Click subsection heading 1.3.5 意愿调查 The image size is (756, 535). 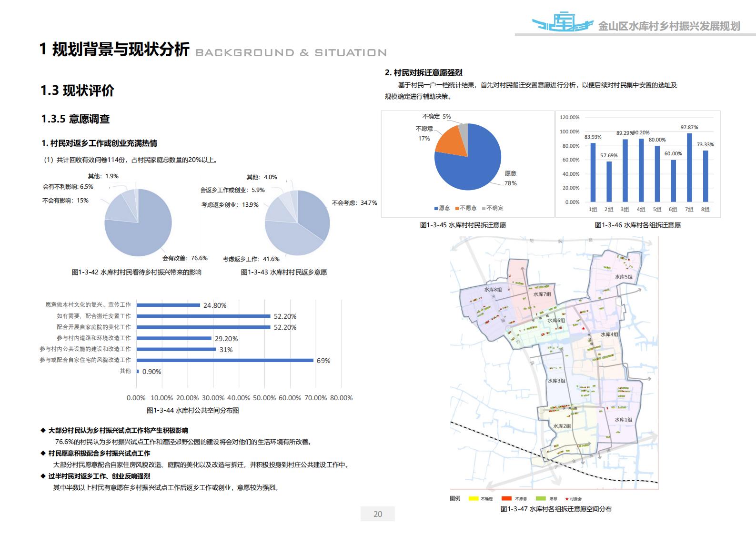[75, 119]
